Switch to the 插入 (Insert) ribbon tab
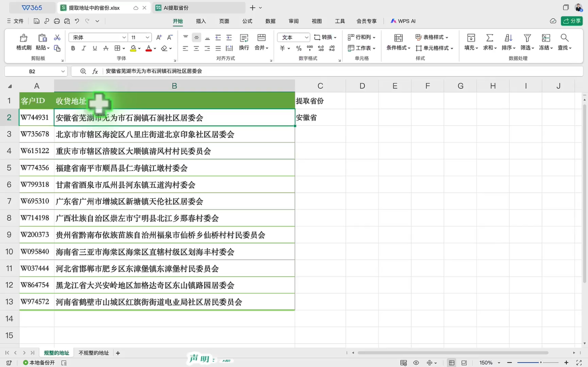The image size is (588, 367). coord(201,21)
